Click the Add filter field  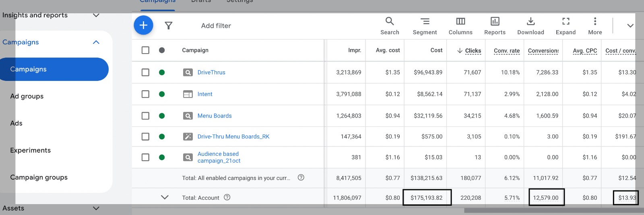(x=216, y=26)
